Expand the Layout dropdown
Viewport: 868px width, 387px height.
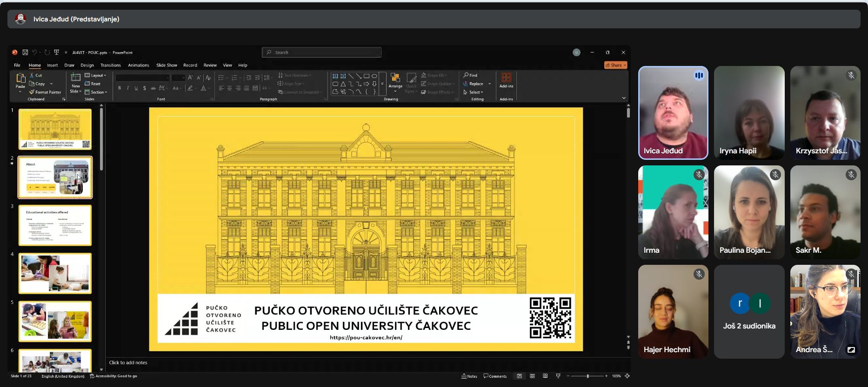pyautogui.click(x=95, y=75)
